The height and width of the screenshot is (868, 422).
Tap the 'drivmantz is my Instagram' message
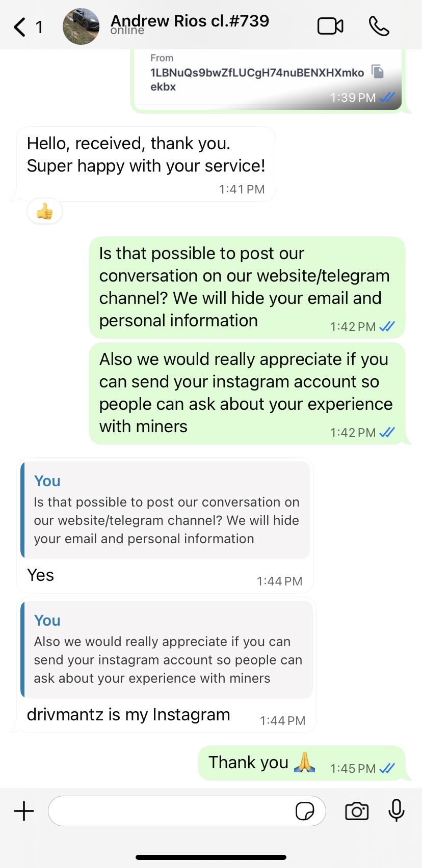tap(128, 715)
